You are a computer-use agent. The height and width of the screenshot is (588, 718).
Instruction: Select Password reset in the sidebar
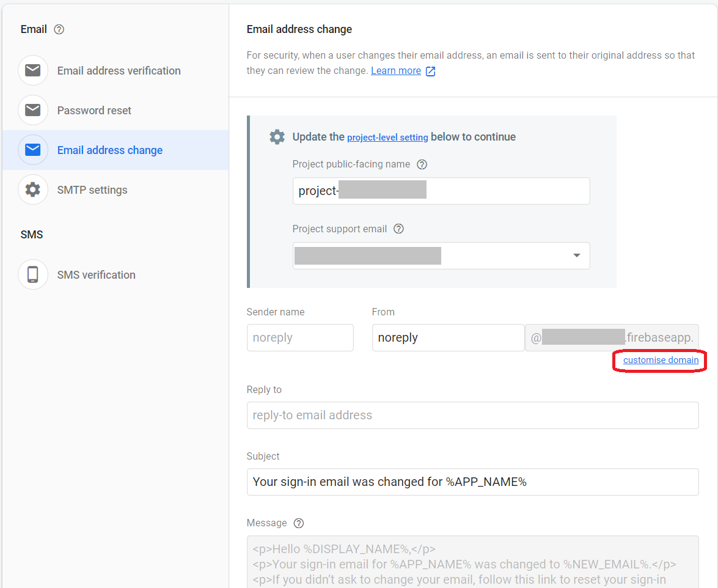(94, 111)
